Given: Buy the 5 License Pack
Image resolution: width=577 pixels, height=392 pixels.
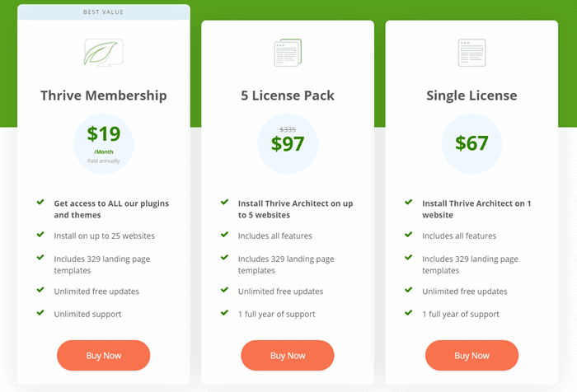Looking at the screenshot, I should (288, 355).
